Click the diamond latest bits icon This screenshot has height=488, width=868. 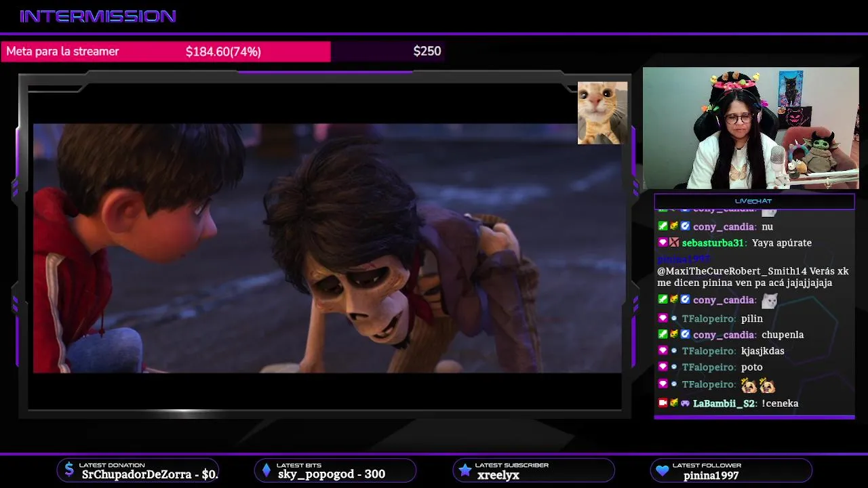(x=267, y=470)
